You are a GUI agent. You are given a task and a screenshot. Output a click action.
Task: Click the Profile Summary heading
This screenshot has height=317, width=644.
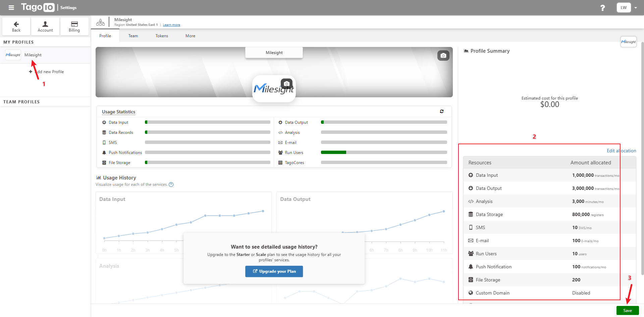pos(490,51)
